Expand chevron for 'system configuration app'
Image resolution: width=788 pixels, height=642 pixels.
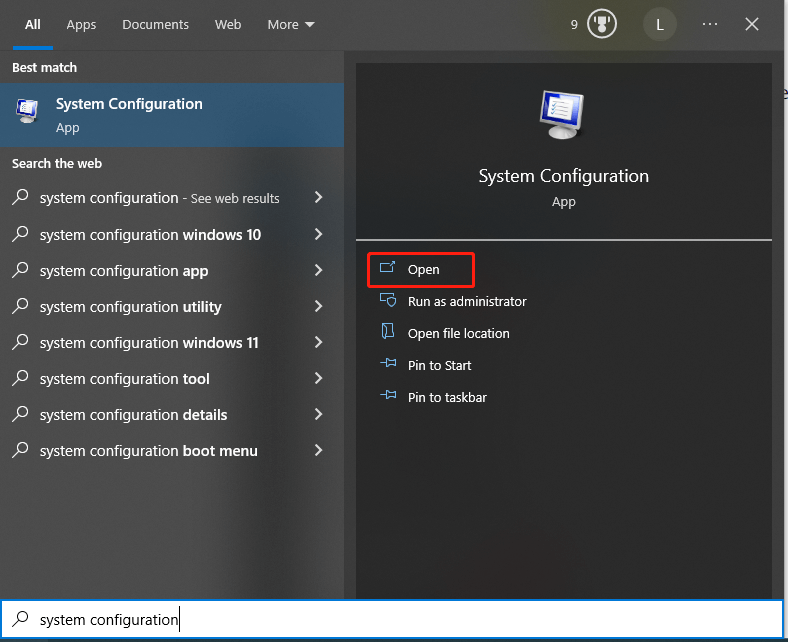pos(318,270)
